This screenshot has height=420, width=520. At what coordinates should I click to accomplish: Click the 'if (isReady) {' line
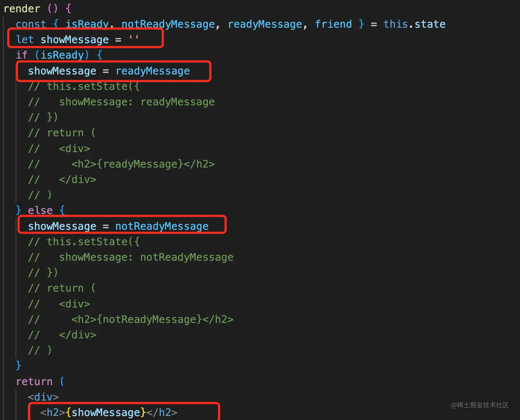pos(59,55)
